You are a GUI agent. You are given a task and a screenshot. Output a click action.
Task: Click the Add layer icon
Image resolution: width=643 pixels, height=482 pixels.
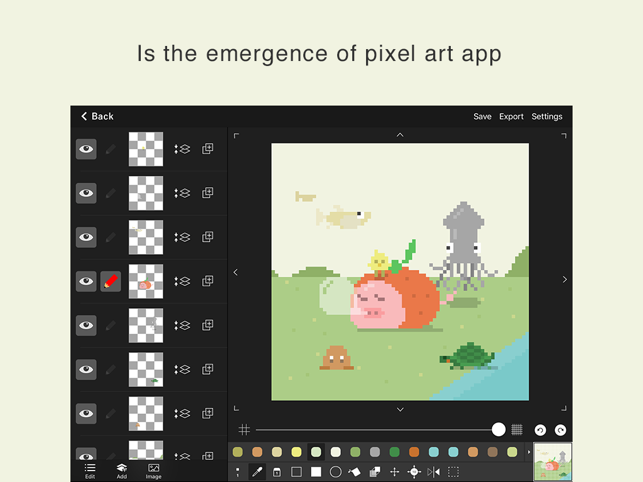[x=121, y=471]
